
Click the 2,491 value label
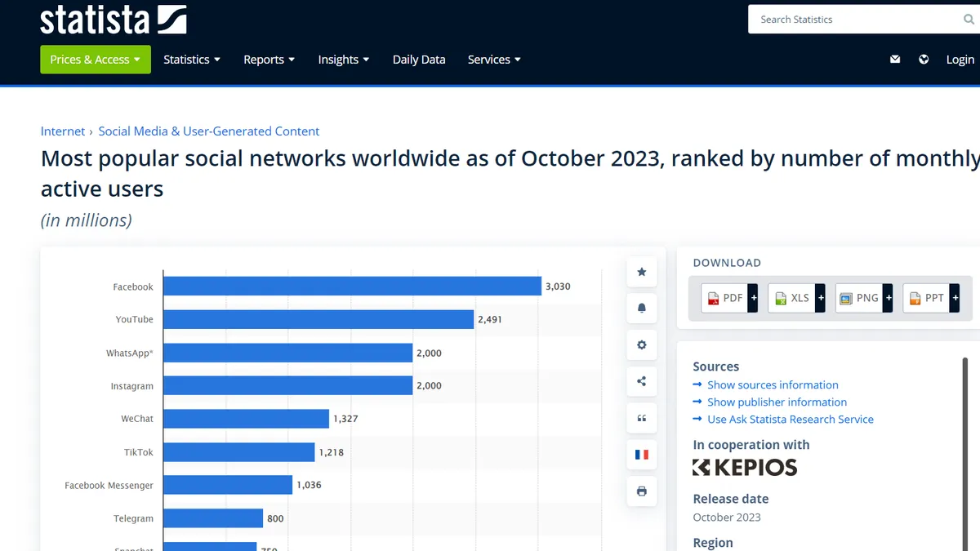click(490, 320)
